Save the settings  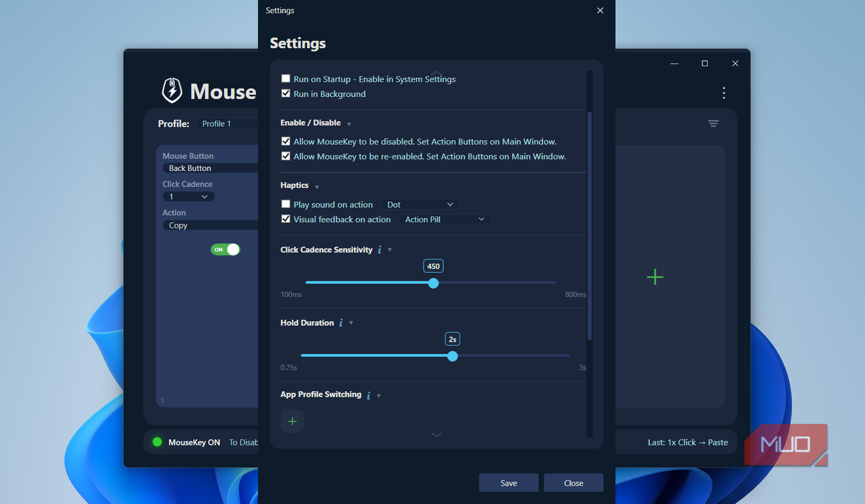[508, 483]
